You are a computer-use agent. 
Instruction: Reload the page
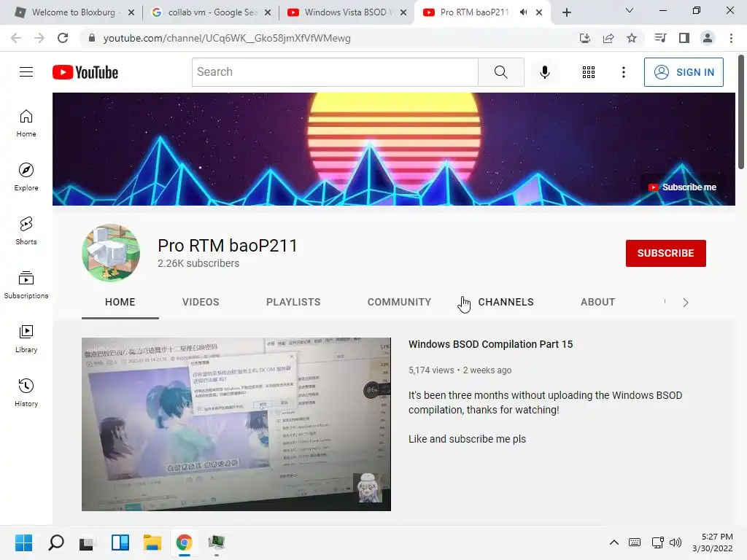coord(63,38)
